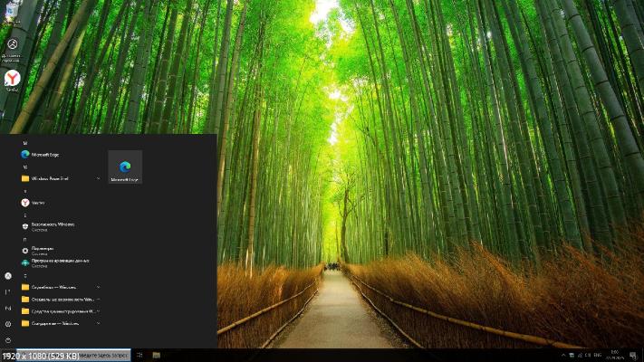Click the clock in the system tray

pyautogui.click(x=614, y=355)
